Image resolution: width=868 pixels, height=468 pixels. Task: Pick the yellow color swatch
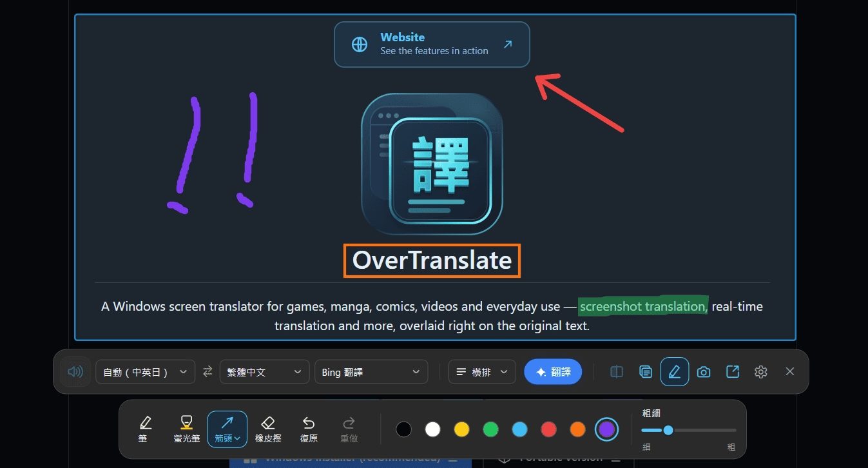coord(461,429)
